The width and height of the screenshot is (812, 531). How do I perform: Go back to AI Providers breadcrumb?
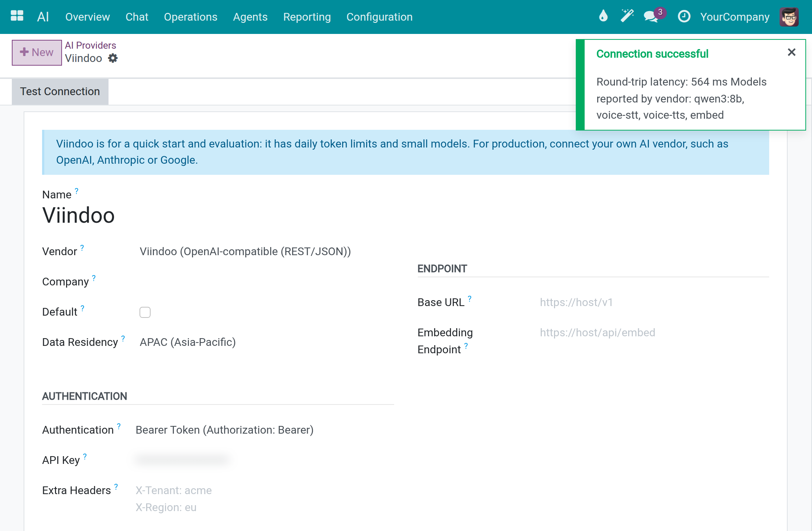pyautogui.click(x=90, y=45)
